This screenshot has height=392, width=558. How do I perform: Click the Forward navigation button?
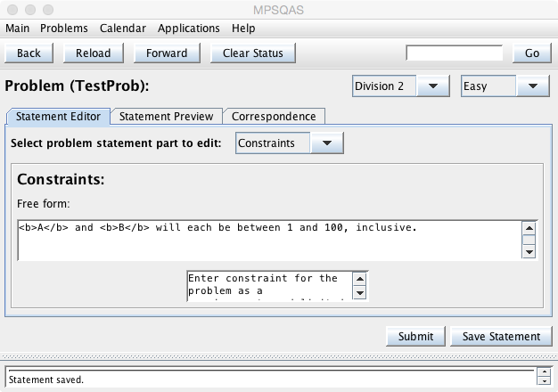[167, 53]
